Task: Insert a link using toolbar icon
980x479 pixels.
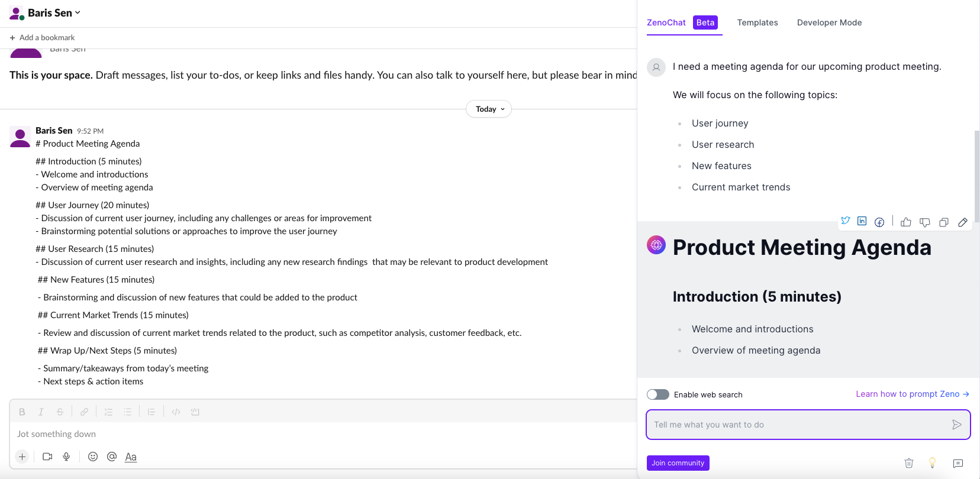Action: (x=85, y=412)
